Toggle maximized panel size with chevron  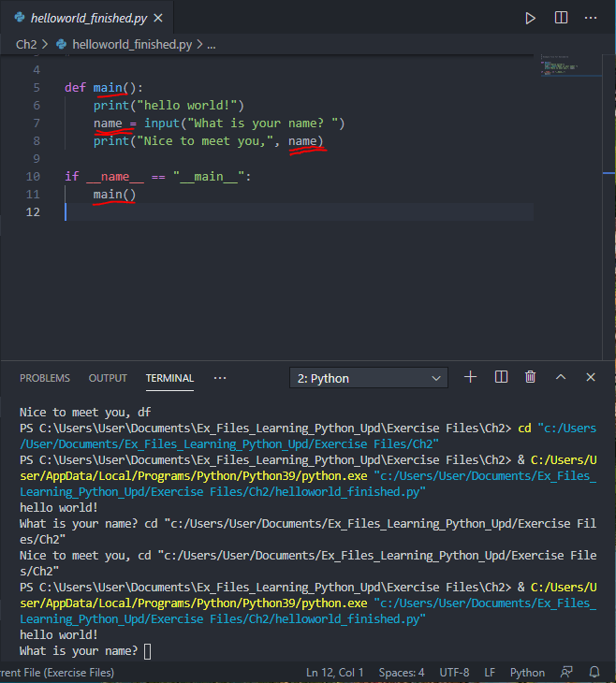coord(561,377)
